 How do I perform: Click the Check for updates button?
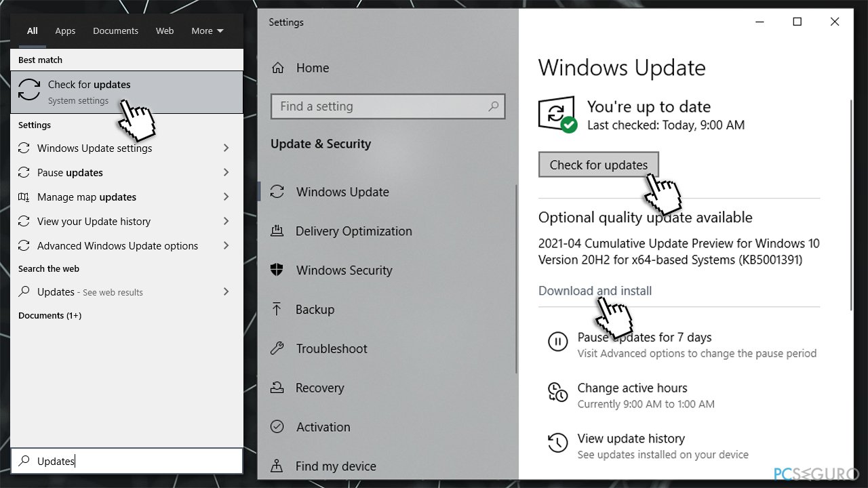599,165
